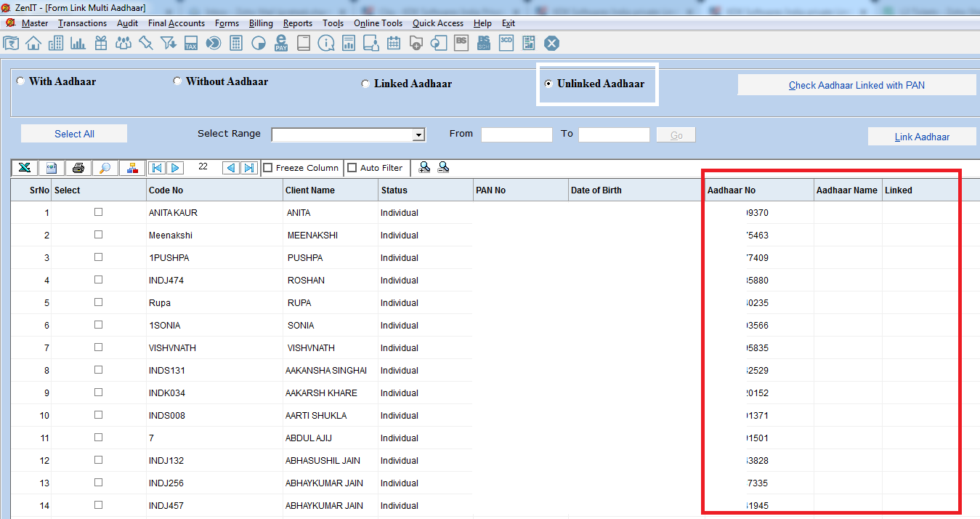Open the Master menu

tap(35, 23)
